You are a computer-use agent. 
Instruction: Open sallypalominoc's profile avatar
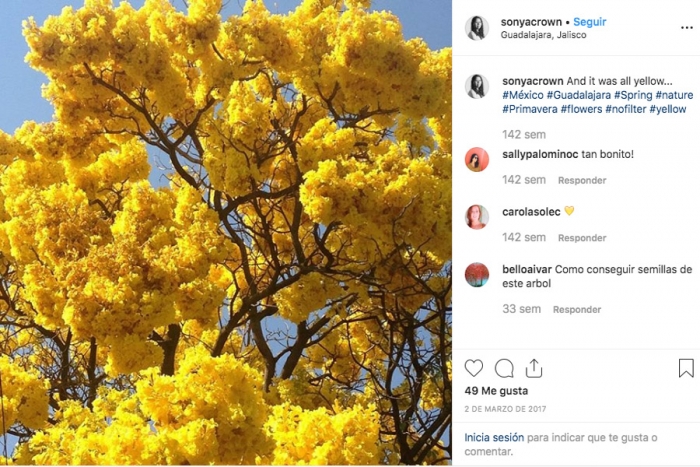click(477, 159)
